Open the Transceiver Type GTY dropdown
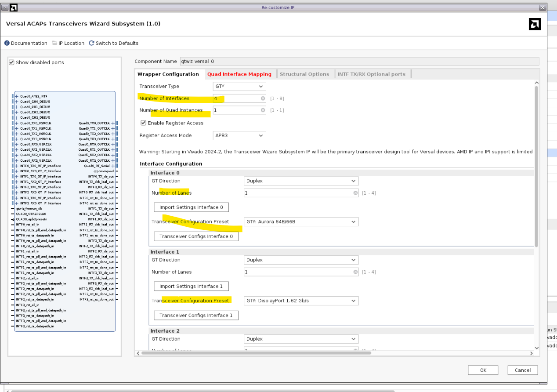Screen dimensions: 557x392 coord(239,87)
